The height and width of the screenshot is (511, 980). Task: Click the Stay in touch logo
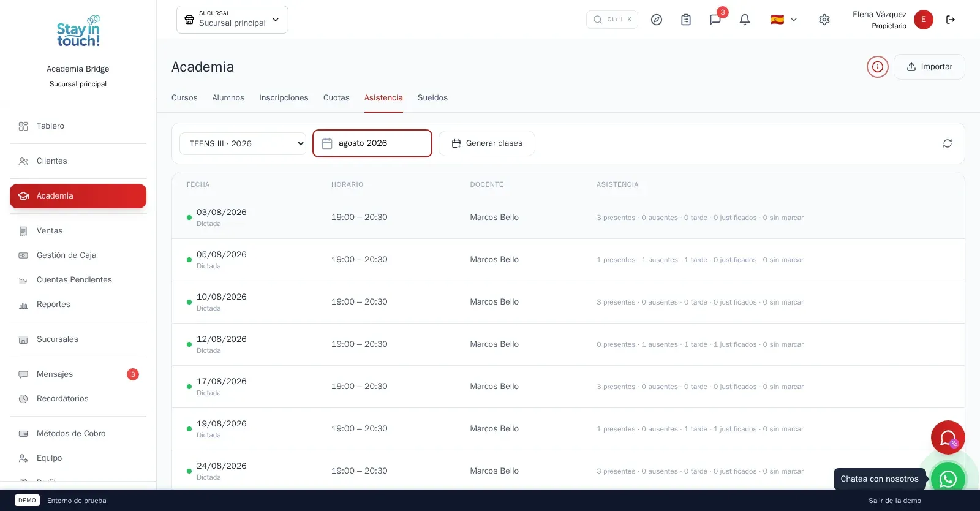pos(78,32)
